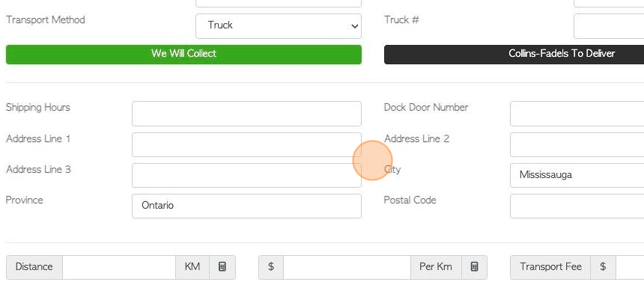Click the dollar Per Km rate input

(x=347, y=267)
